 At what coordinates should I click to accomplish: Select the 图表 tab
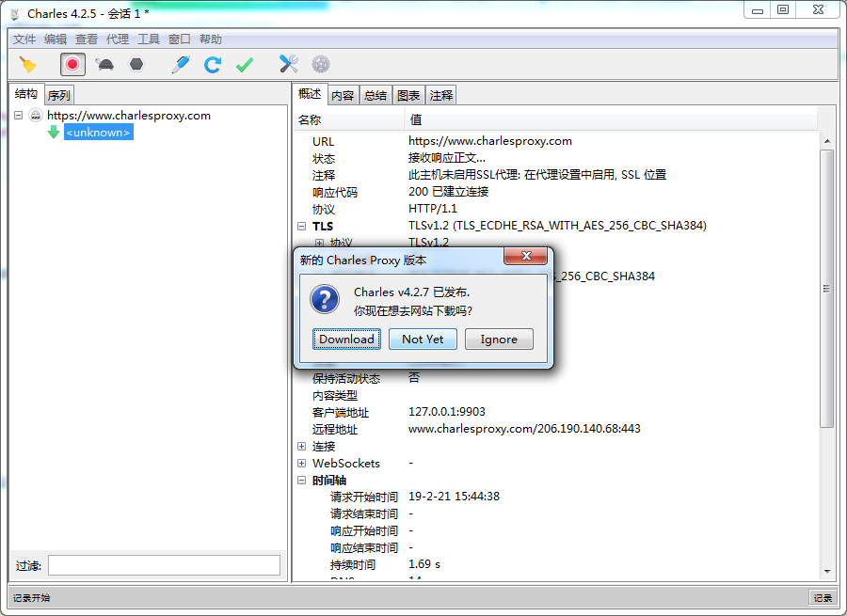(x=408, y=96)
